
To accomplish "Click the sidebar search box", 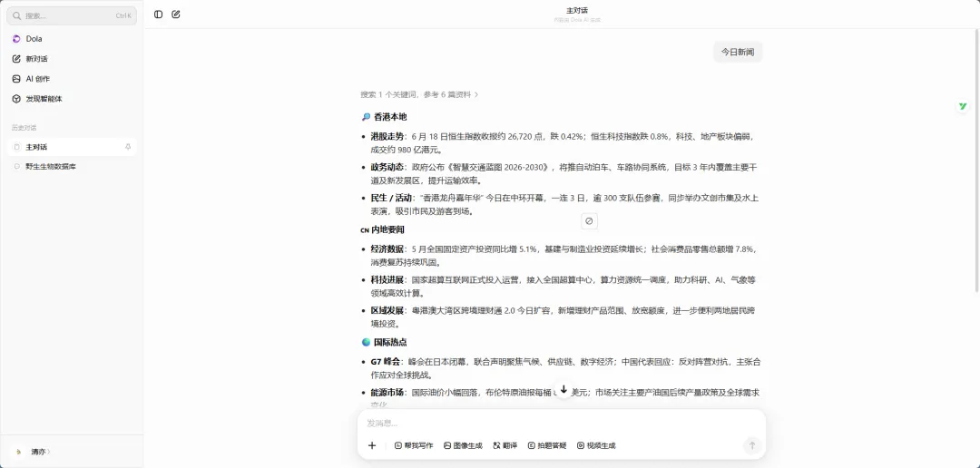I will (72, 15).
